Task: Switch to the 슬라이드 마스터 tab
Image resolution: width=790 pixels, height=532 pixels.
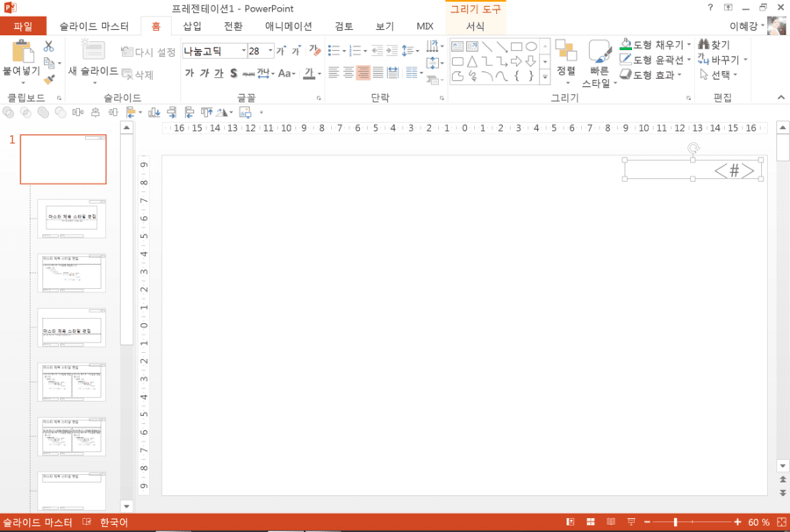Action: (94, 26)
